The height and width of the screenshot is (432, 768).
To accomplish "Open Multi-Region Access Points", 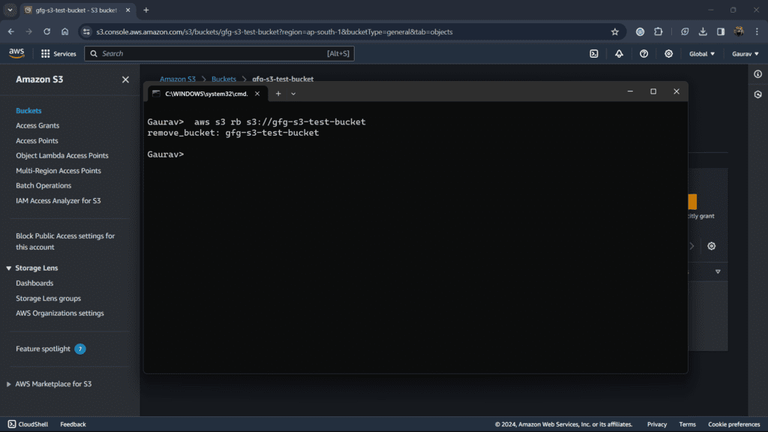I will click(x=58, y=170).
